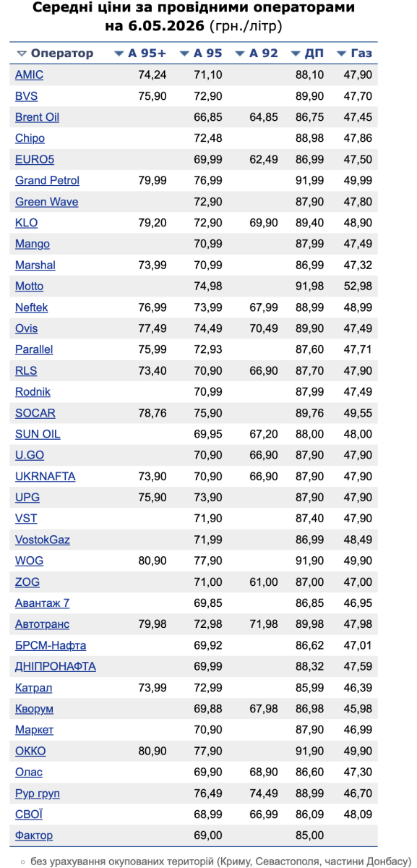Image resolution: width=417 pixels, height=868 pixels.
Task: Click the 80,90 price in WOG row
Action: pyautogui.click(x=152, y=561)
